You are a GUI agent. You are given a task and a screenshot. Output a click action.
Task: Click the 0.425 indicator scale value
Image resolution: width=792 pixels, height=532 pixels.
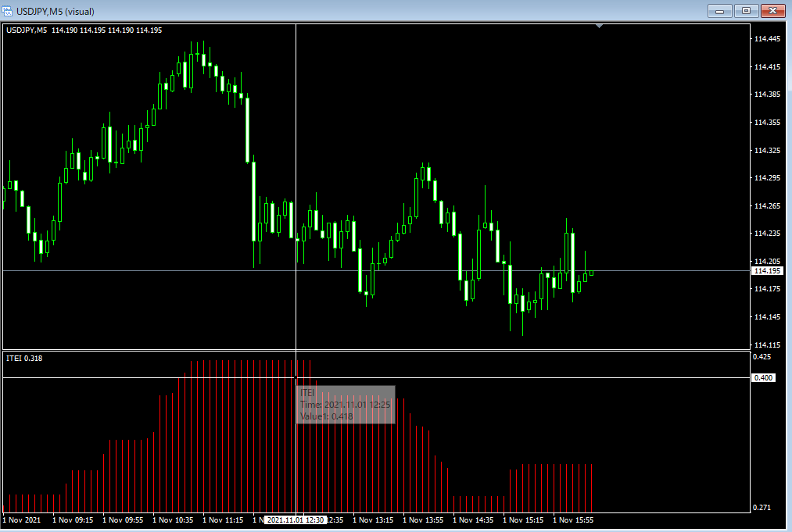coord(762,357)
